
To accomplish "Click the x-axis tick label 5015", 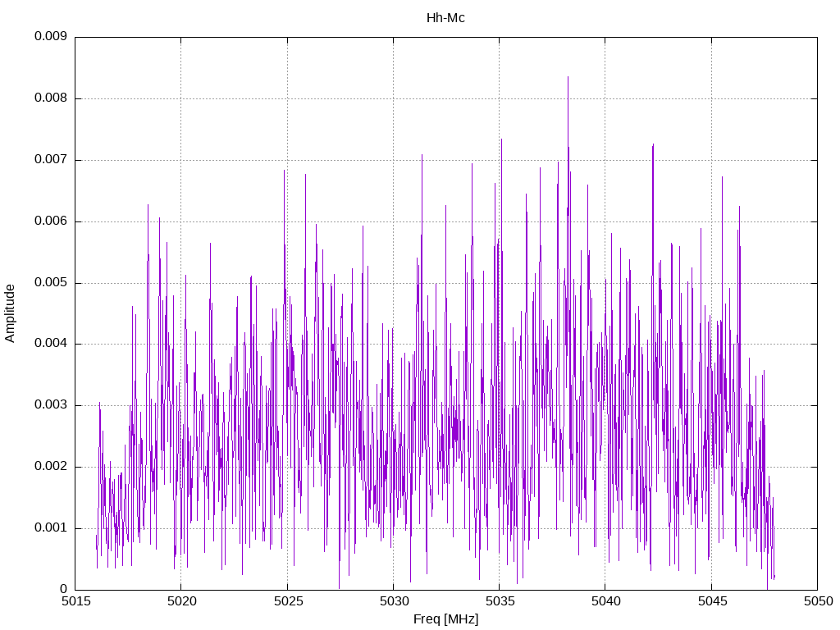I will click(x=75, y=601).
